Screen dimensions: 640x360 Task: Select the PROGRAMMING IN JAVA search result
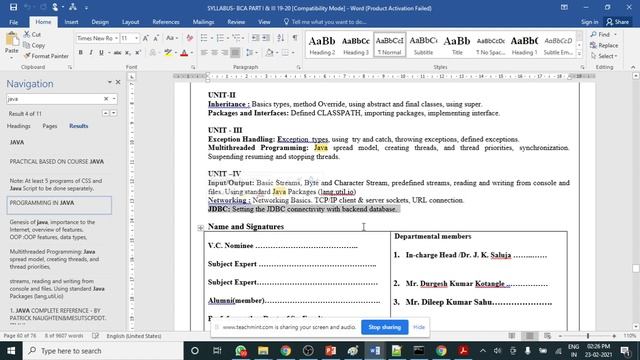point(59,205)
